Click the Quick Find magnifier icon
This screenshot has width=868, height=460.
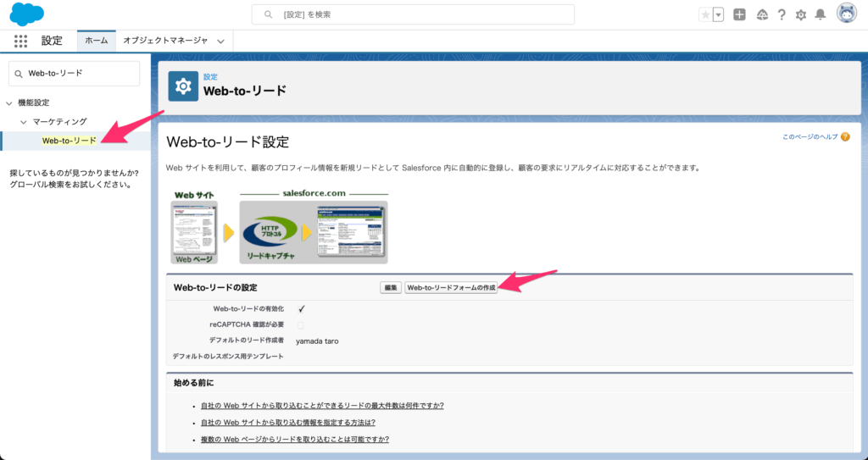[x=19, y=74]
